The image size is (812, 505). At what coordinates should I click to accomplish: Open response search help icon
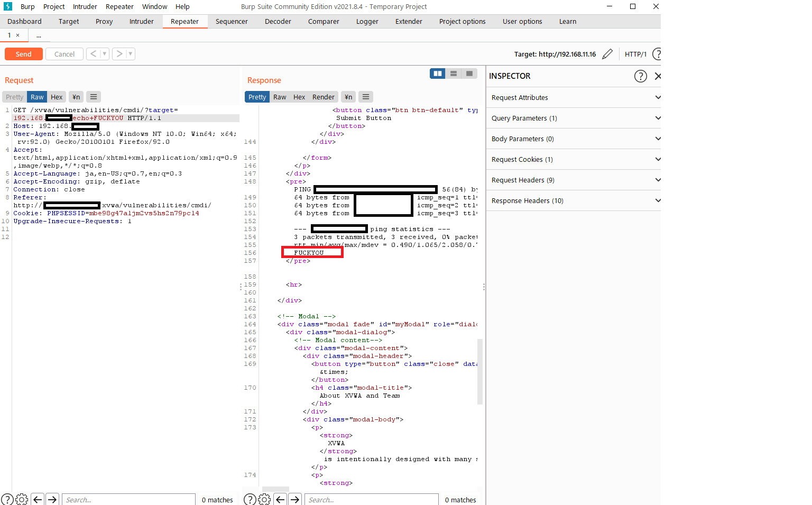click(x=250, y=499)
